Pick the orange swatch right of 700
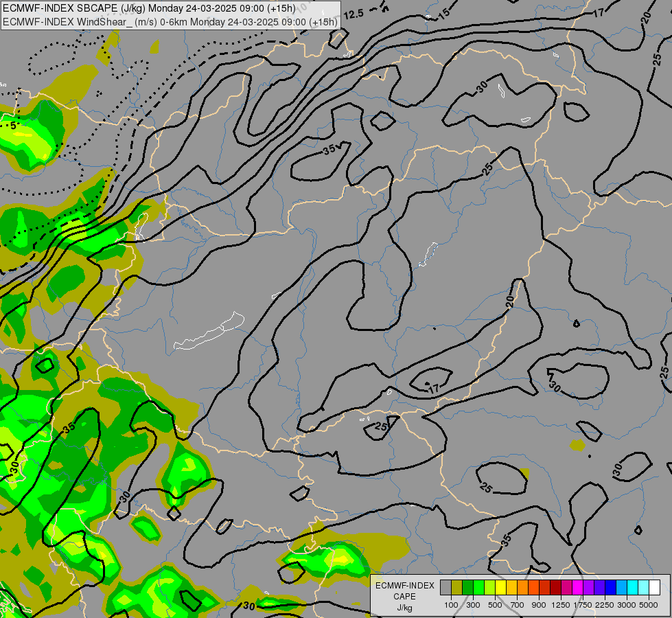672x618 pixels. coord(522,587)
